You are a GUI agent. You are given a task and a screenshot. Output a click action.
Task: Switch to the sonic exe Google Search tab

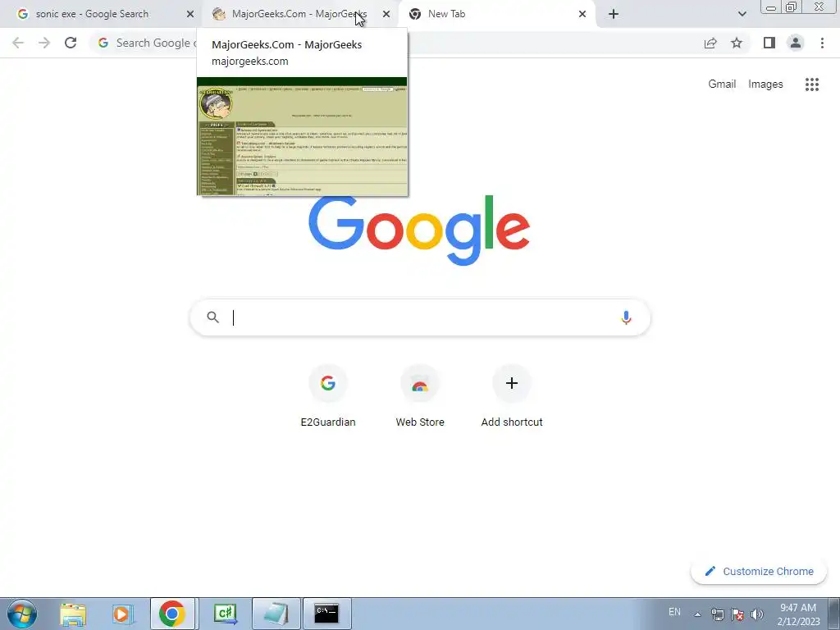[x=101, y=14]
